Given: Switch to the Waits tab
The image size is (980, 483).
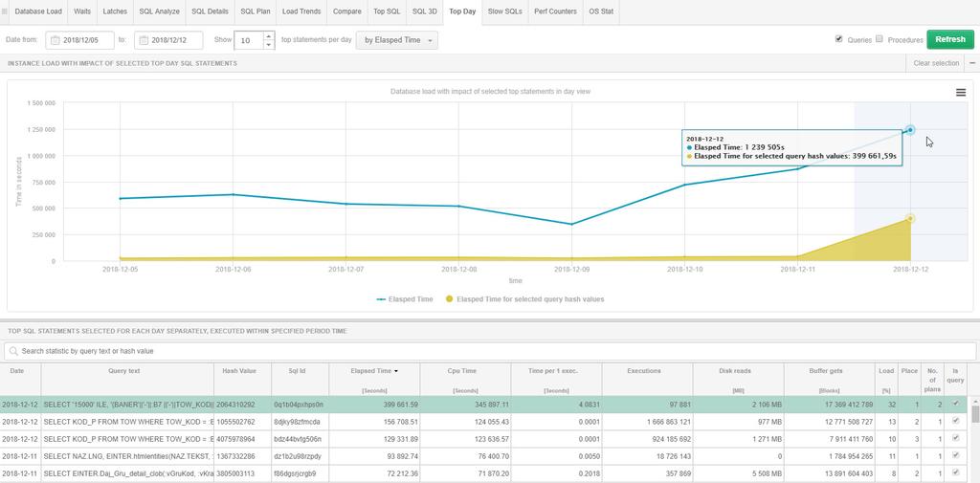Looking at the screenshot, I should pyautogui.click(x=82, y=11).
